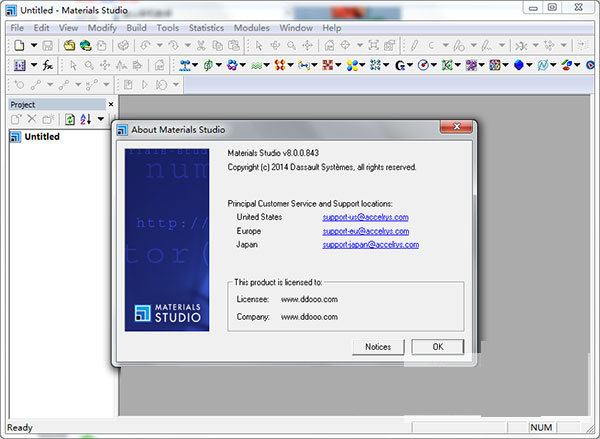Screen dimensions: 600x439
Task: Open dropdown arrow beside Clean icon
Action: (535, 46)
